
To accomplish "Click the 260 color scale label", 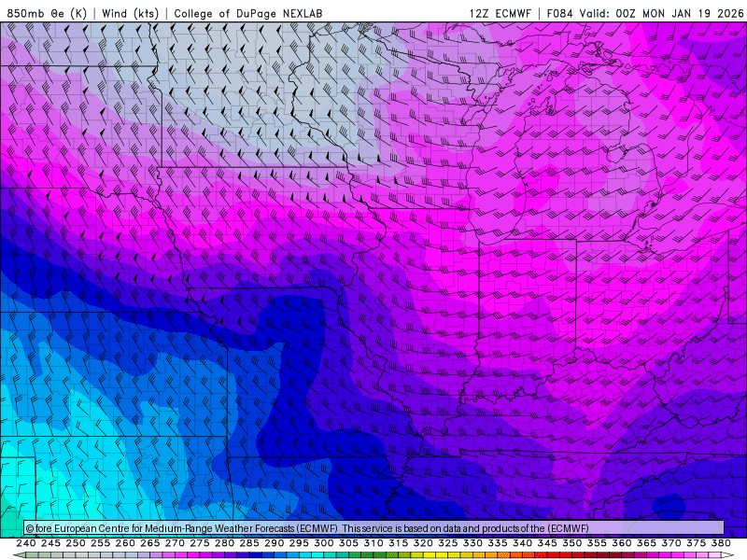I will (x=125, y=543).
